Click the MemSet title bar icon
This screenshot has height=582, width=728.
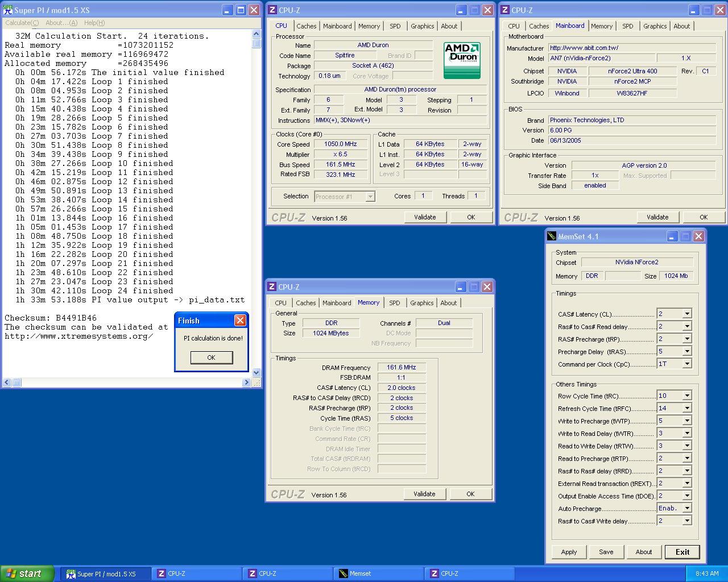551,236
